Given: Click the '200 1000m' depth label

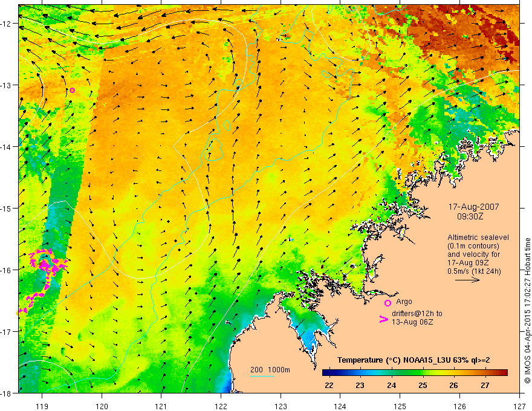Looking at the screenshot, I should coord(270,370).
